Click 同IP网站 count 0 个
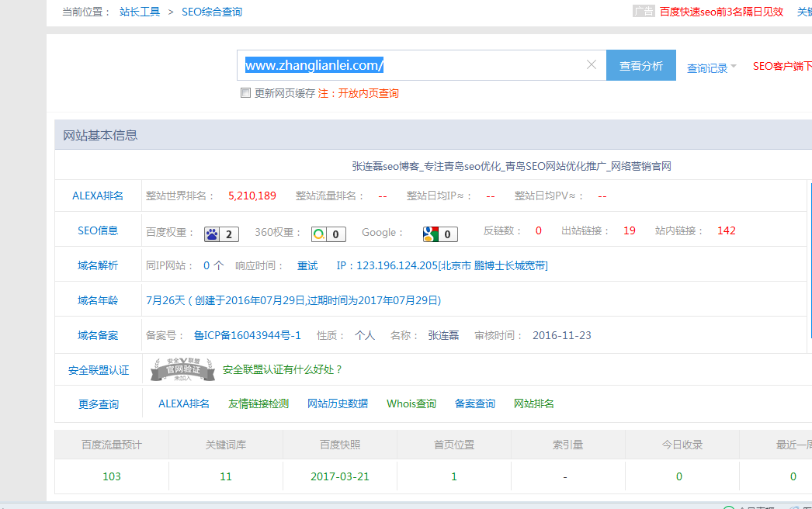The height and width of the screenshot is (509, 812). (x=213, y=265)
